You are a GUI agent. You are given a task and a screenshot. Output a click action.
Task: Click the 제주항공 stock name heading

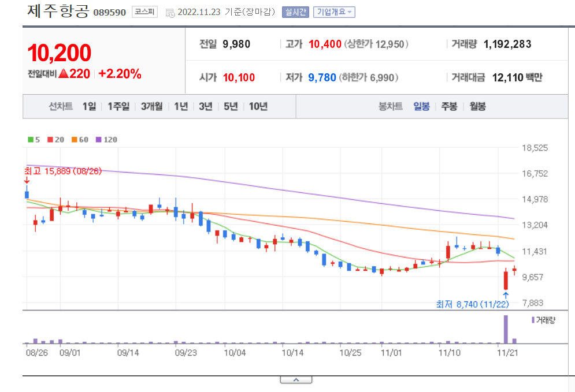(x=58, y=11)
